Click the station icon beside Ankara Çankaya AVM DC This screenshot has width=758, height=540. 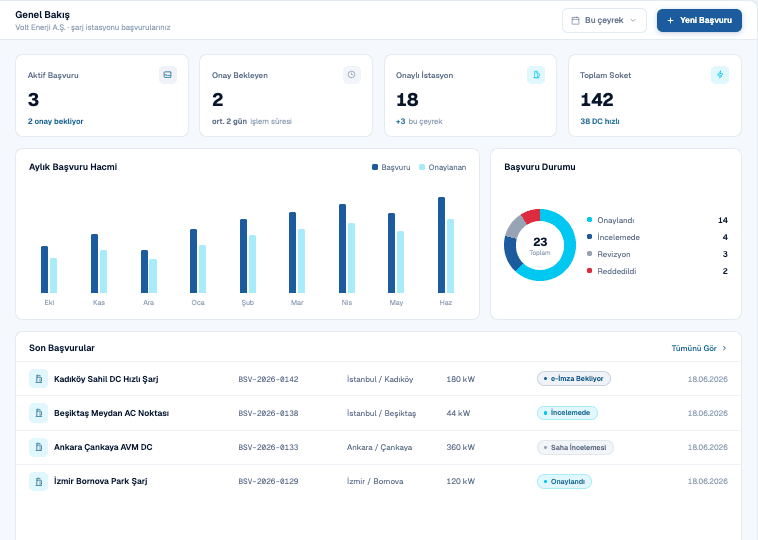[x=38, y=447]
